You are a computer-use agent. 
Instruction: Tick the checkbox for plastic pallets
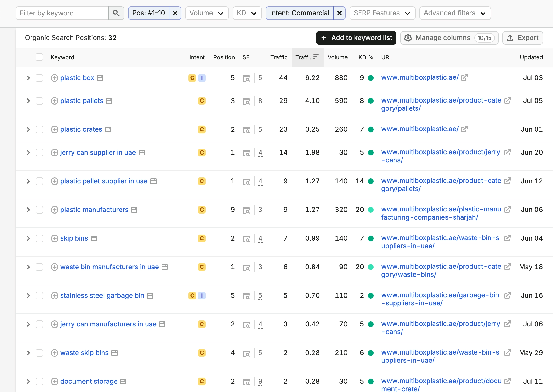click(39, 101)
